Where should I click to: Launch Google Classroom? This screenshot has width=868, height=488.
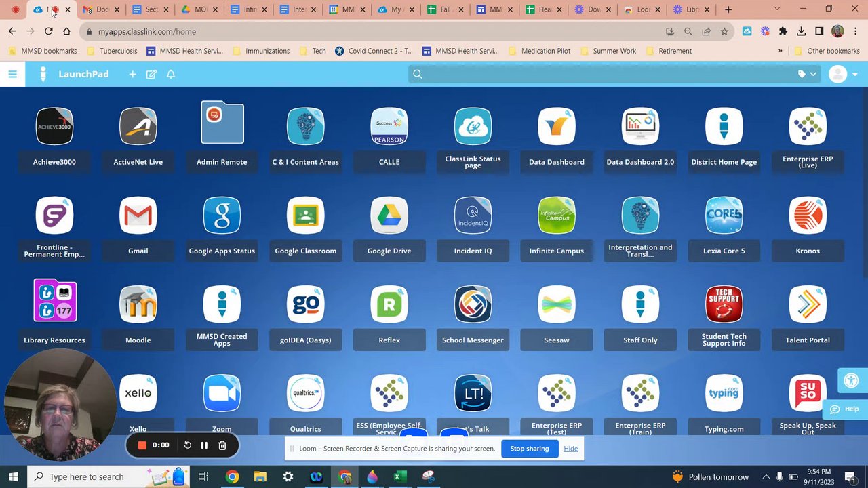(306, 216)
